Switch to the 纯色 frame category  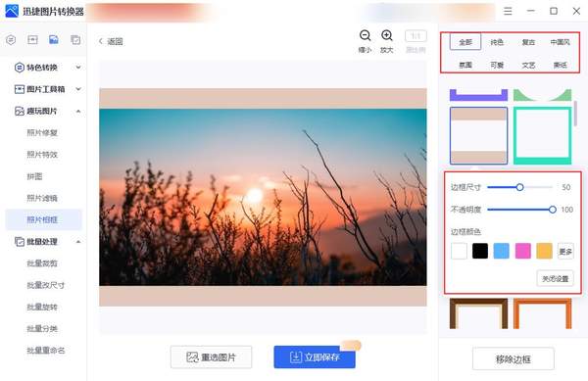tap(497, 42)
